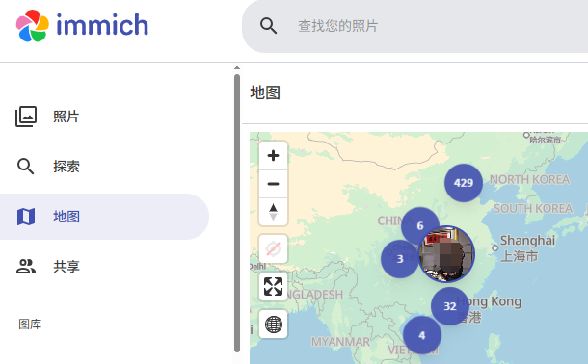This screenshot has width=588, height=364.
Task: Click the NORTH KOREA map label
Action: click(529, 180)
